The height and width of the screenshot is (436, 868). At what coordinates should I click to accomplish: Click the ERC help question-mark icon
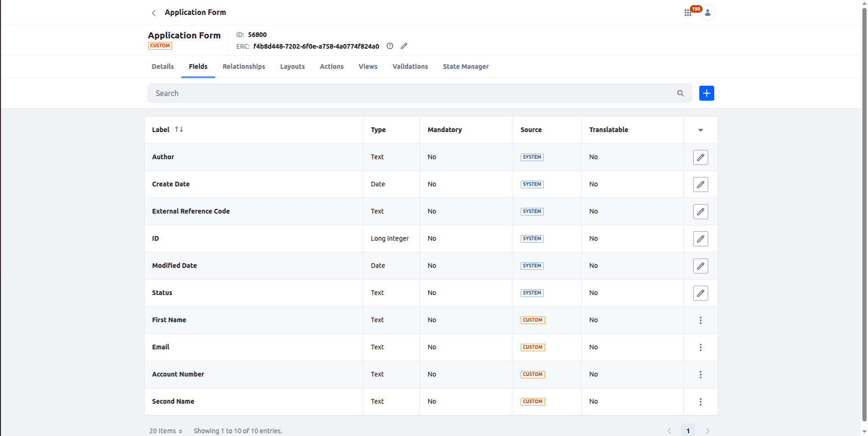[x=390, y=46]
